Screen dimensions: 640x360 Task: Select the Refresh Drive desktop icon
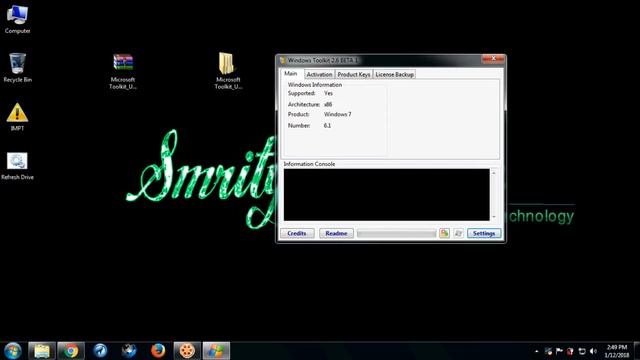17,166
